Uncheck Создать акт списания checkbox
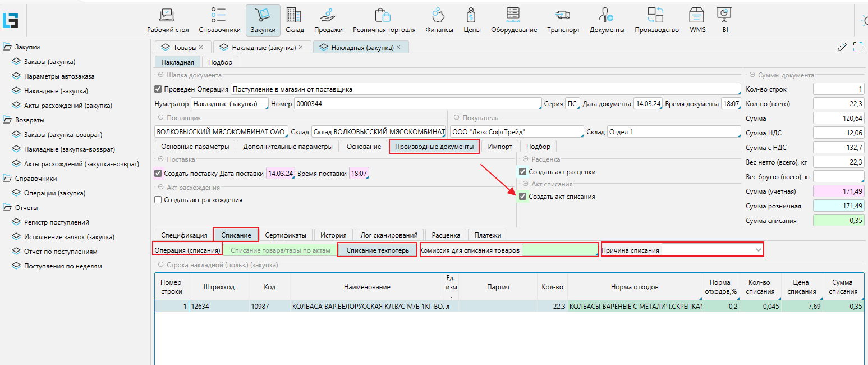This screenshot has height=365, width=868. (523, 197)
